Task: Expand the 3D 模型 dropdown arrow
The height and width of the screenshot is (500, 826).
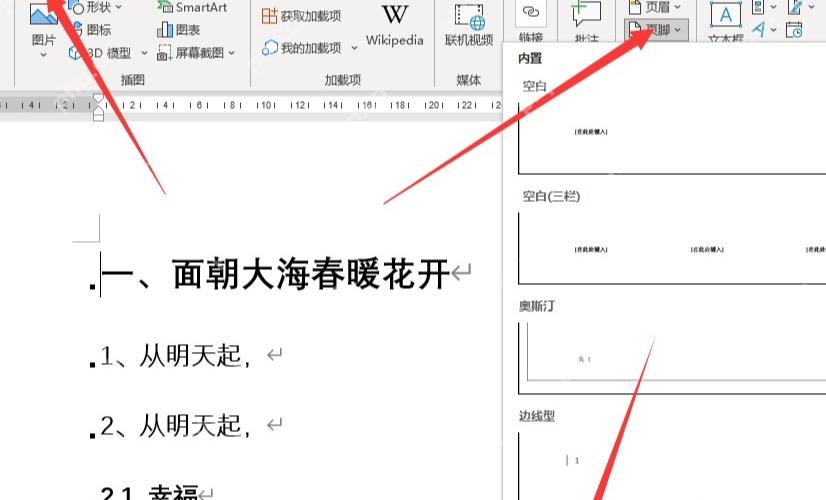Action: [x=144, y=53]
